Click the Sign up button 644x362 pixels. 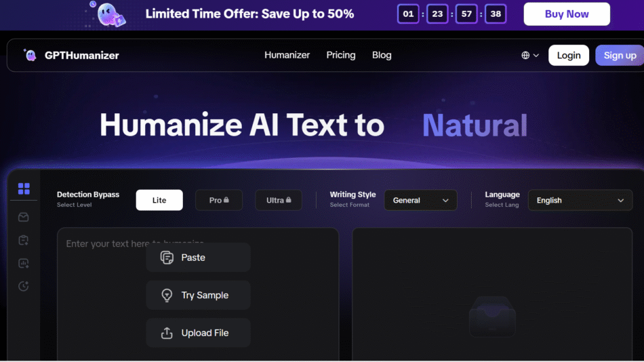[x=619, y=56]
